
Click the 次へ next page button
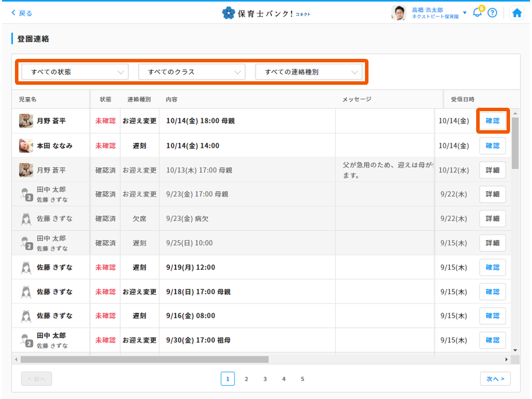click(495, 379)
